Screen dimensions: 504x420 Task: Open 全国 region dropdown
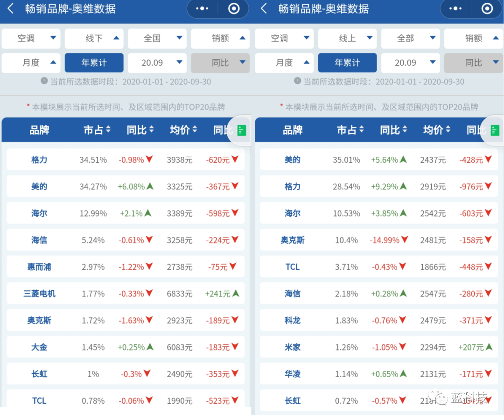tap(157, 39)
